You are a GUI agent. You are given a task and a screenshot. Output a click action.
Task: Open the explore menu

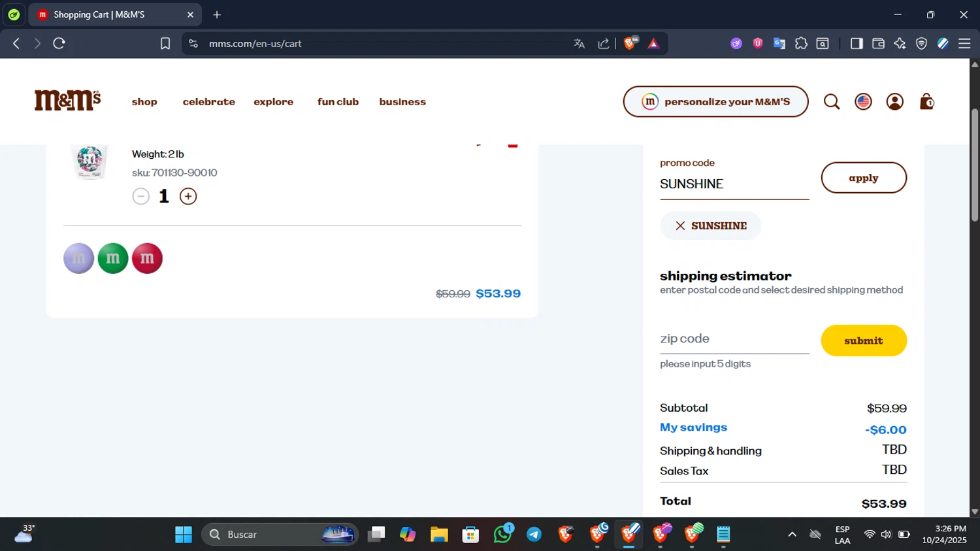tap(273, 102)
